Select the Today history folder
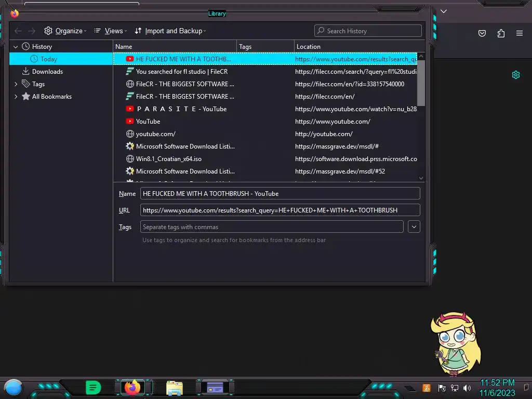The height and width of the screenshot is (399, 532). (x=61, y=59)
